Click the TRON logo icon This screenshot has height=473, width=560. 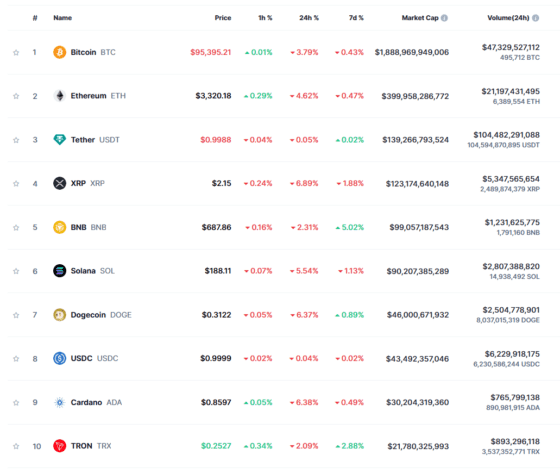(60, 446)
